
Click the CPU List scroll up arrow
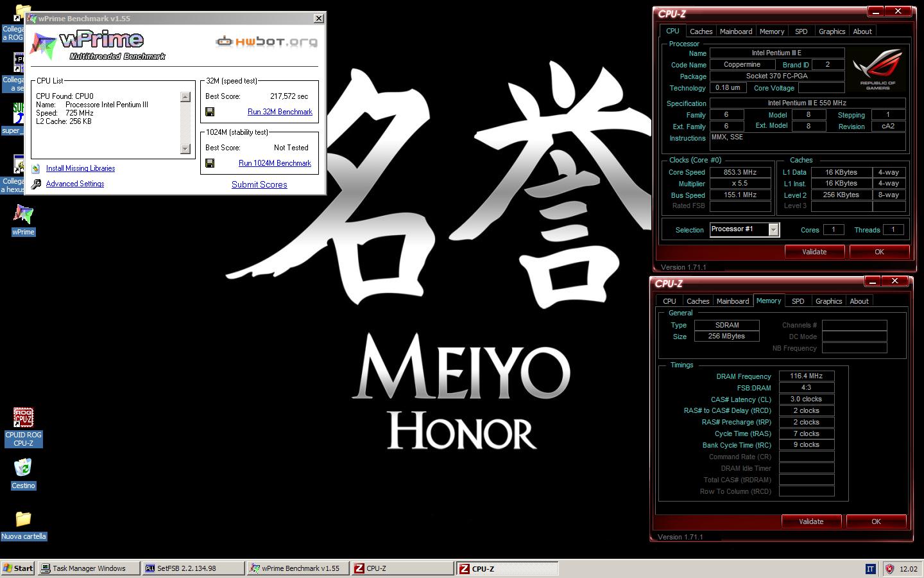(185, 97)
